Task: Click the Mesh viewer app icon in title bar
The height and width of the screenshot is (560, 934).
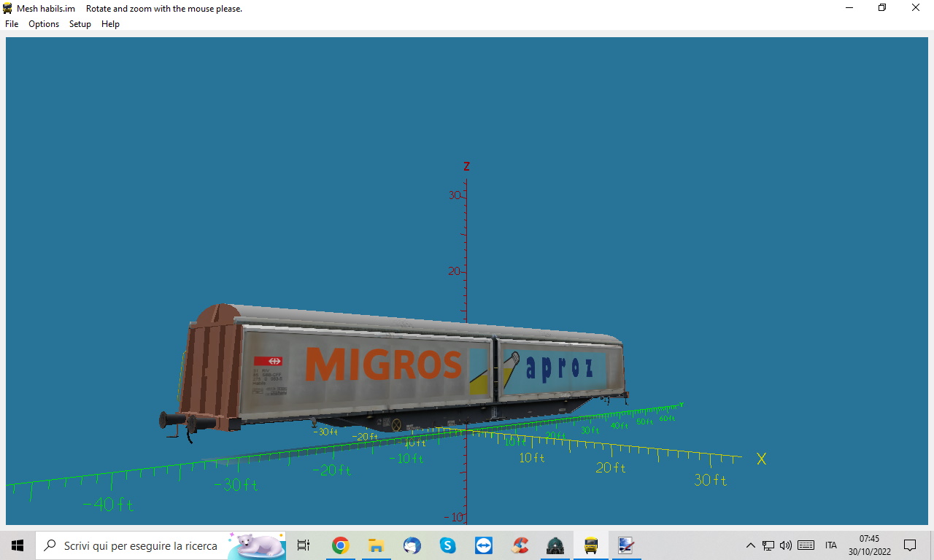Action: pyautogui.click(x=7, y=9)
